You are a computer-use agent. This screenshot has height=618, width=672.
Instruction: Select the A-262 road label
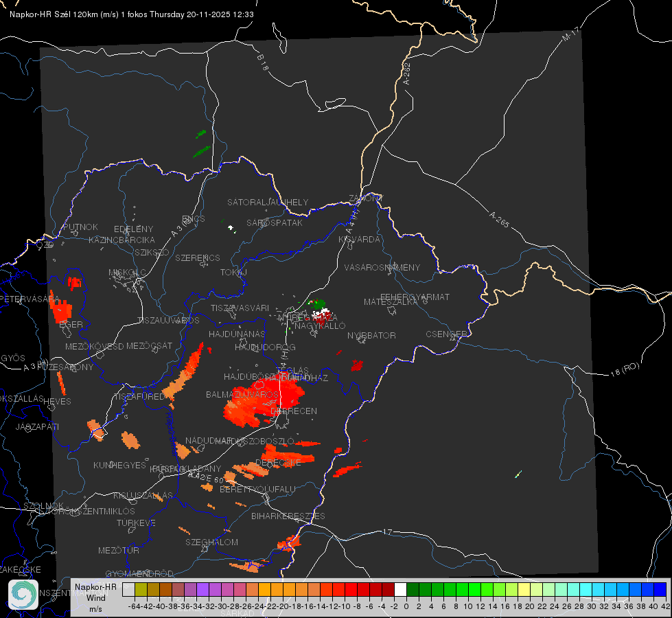click(407, 73)
